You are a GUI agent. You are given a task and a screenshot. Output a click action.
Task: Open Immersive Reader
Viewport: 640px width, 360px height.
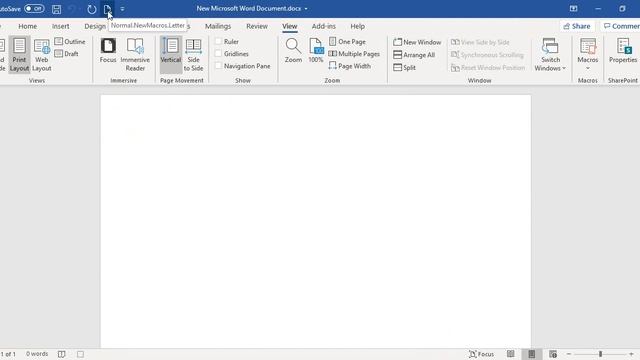pos(135,55)
